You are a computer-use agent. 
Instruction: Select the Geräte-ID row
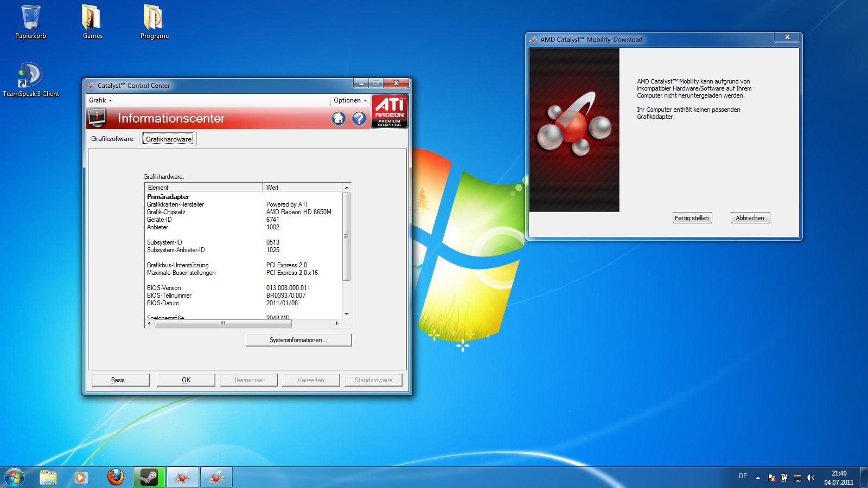(244, 220)
